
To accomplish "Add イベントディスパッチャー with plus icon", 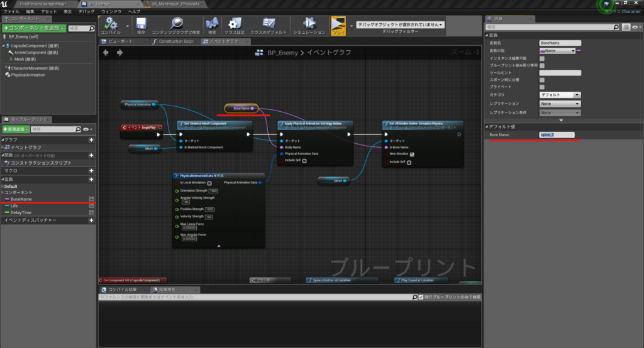I will click(x=91, y=220).
